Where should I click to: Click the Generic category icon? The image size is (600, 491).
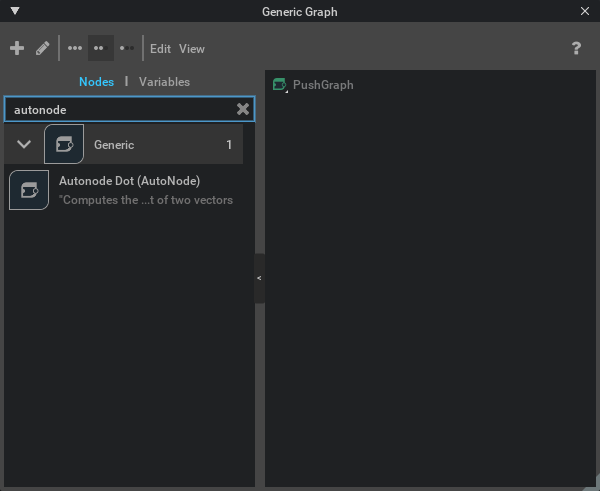point(64,145)
